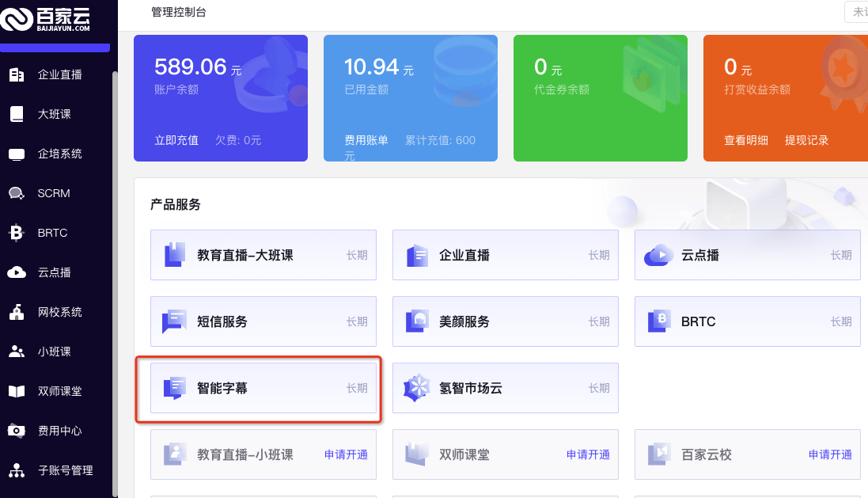Select the 大班课 book icon in sidebar
The width and height of the screenshot is (868, 498).
[x=17, y=114]
